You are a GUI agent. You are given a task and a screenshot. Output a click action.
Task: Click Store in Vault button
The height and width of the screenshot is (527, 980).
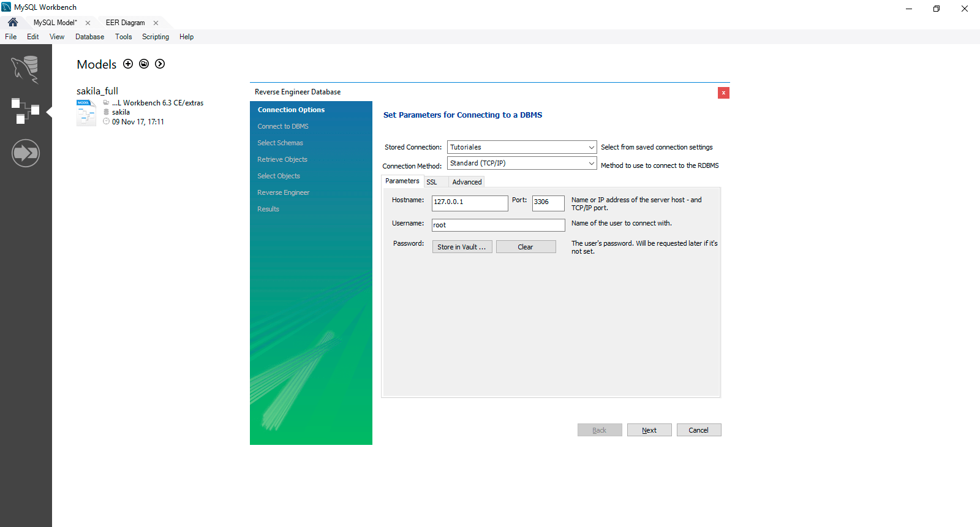(462, 247)
